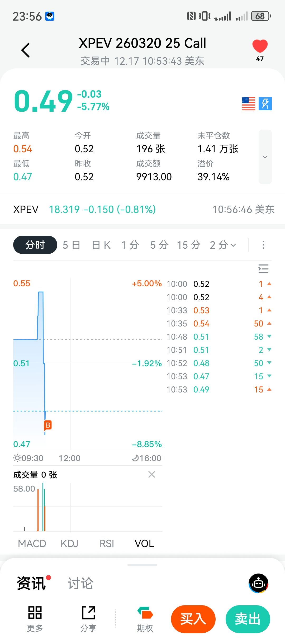Close the volume indicator panel
This screenshot has height=644, width=285.
(x=152, y=475)
